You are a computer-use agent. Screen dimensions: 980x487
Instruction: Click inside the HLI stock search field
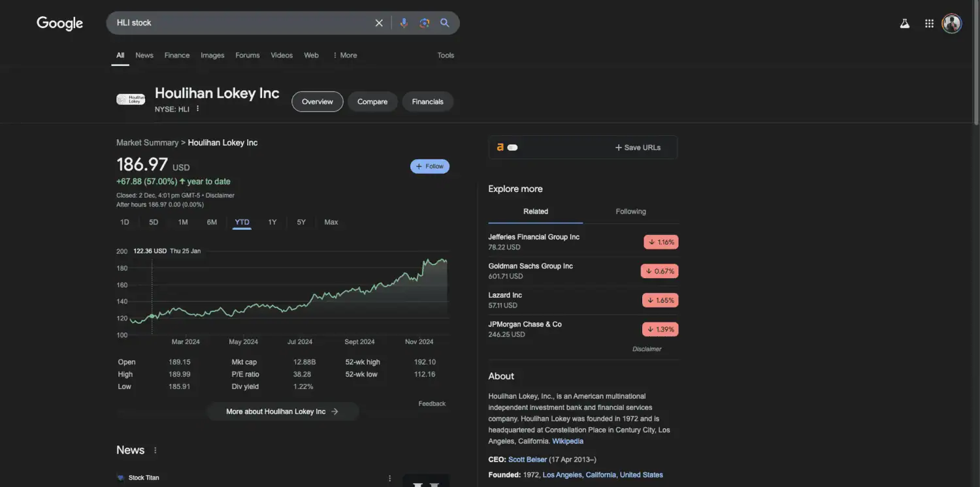coord(242,23)
